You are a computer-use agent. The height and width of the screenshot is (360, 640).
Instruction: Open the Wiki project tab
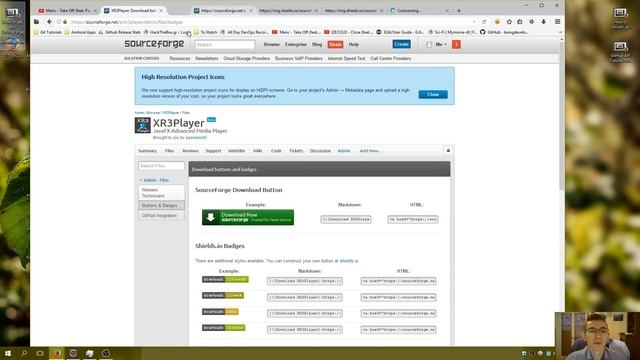pyautogui.click(x=258, y=151)
